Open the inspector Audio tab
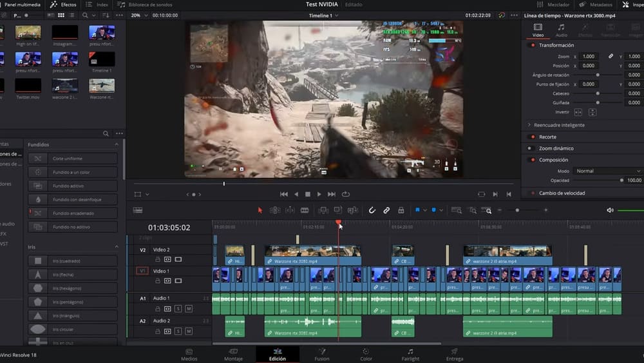This screenshot has height=363, width=644. (561, 30)
